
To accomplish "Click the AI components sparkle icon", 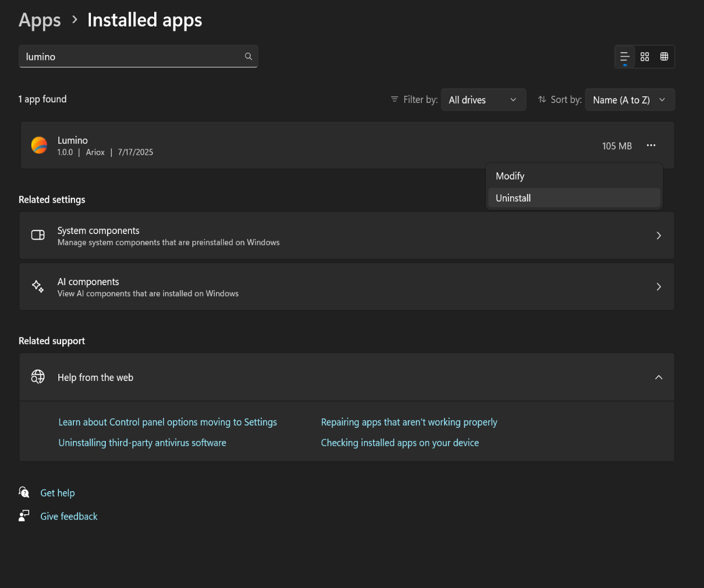I will (x=38, y=286).
